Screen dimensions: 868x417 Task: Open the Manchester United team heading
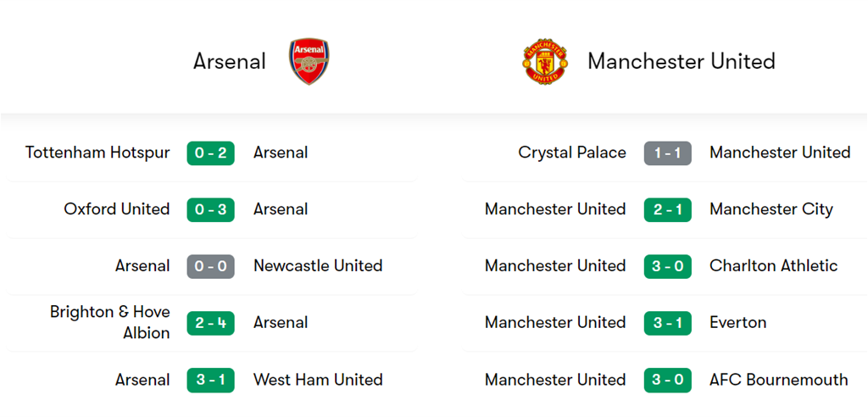pos(681,61)
